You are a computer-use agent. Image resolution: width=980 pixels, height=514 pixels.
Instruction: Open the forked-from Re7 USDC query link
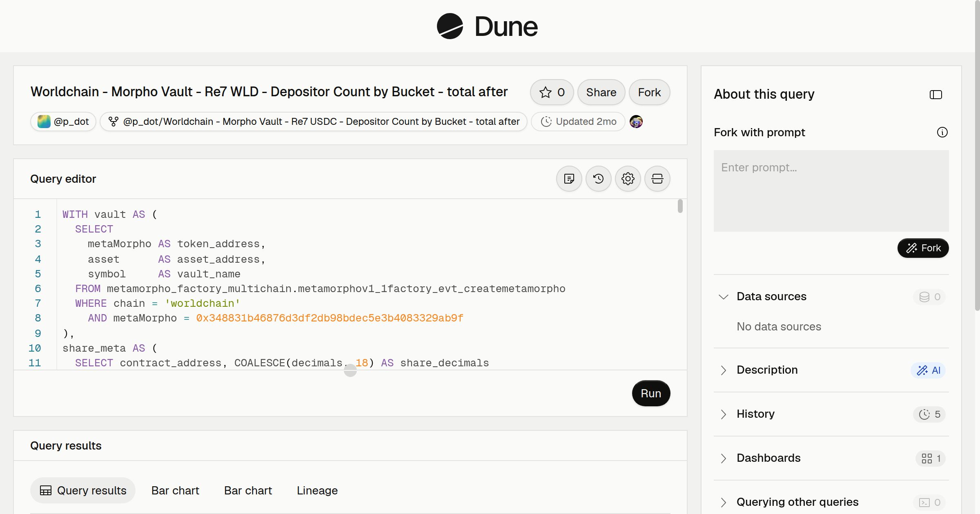[314, 122]
